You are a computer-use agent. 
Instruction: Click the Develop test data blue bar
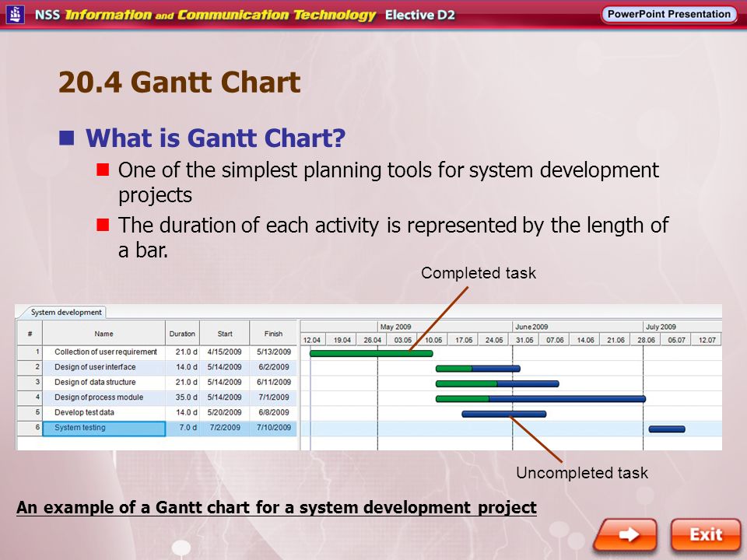pyautogui.click(x=504, y=415)
